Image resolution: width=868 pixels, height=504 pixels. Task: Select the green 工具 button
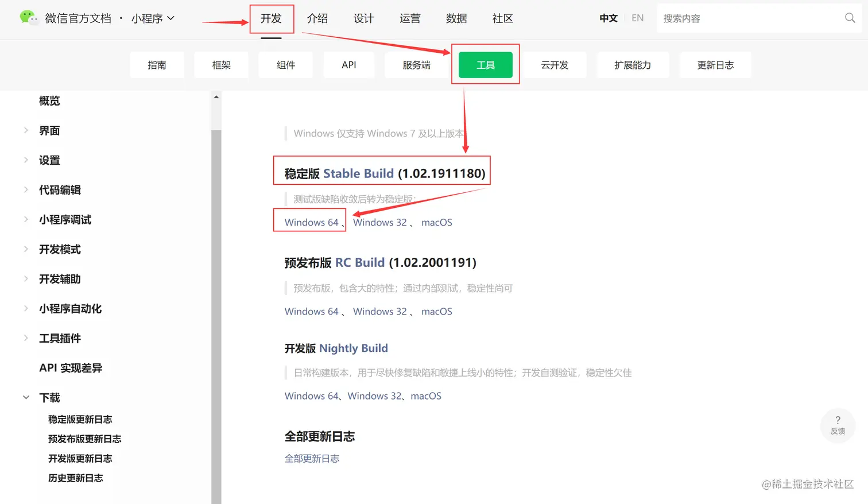pyautogui.click(x=486, y=65)
